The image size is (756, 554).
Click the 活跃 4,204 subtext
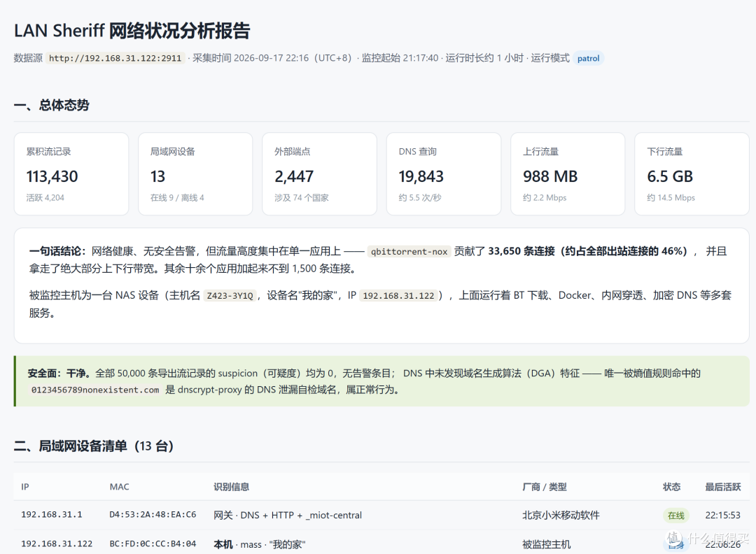(45, 197)
